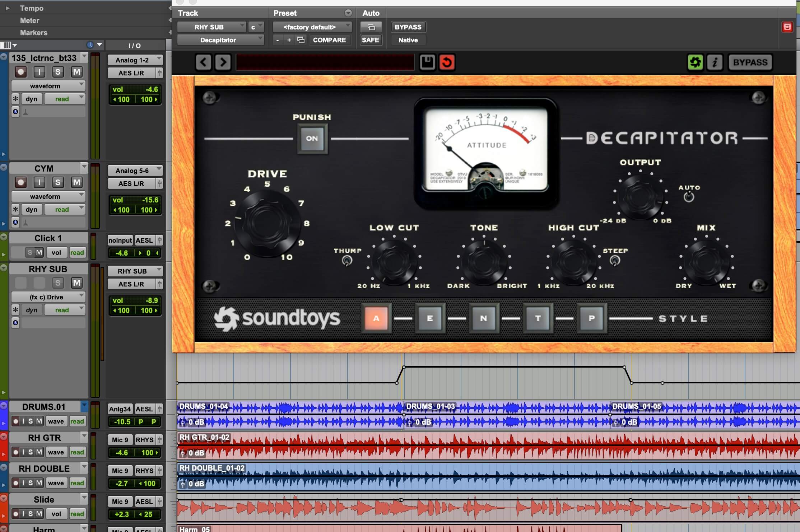The width and height of the screenshot is (800, 532).
Task: Click Soundtoys logo in Decapitator
Action: coord(277,318)
